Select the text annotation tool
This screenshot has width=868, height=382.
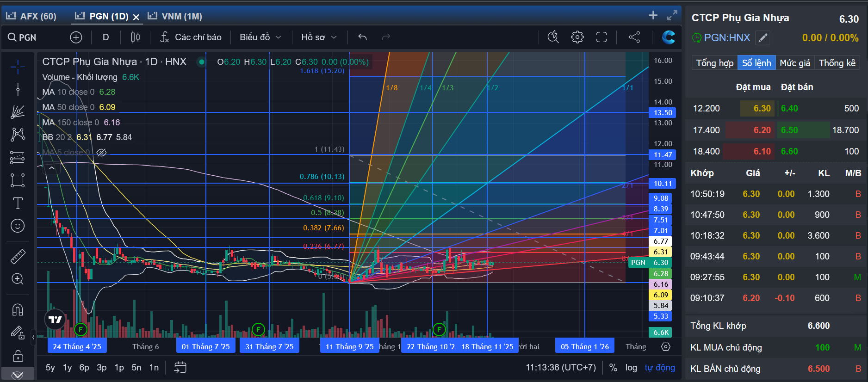[18, 203]
